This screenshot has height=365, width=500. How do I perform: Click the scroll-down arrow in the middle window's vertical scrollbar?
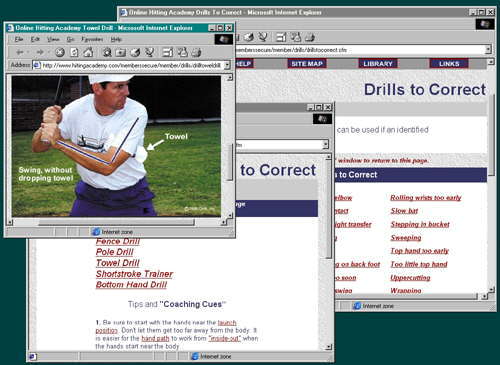(329, 347)
